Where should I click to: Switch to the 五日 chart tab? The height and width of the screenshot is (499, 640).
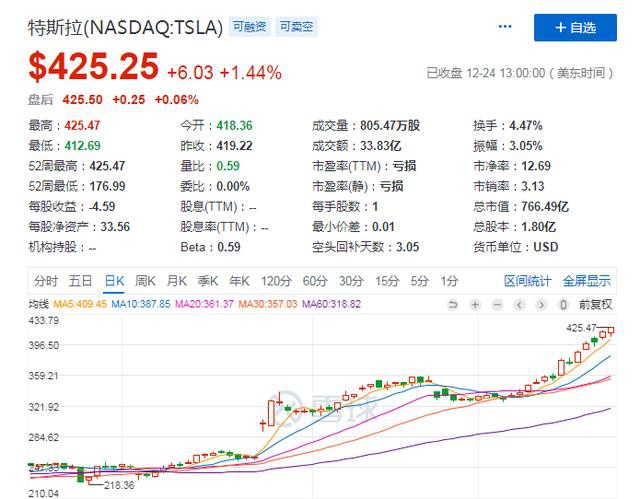tap(80, 281)
